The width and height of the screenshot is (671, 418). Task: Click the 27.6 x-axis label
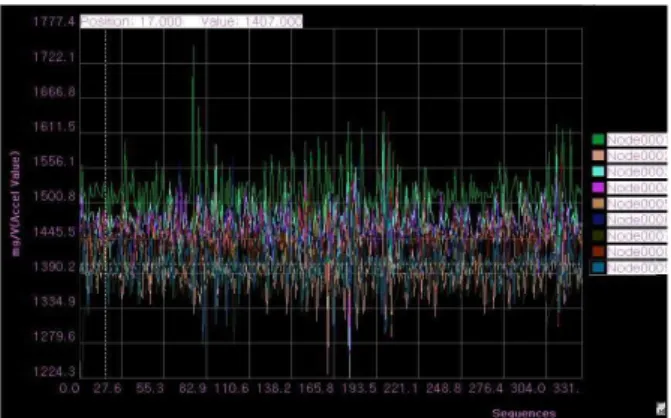pyautogui.click(x=107, y=388)
